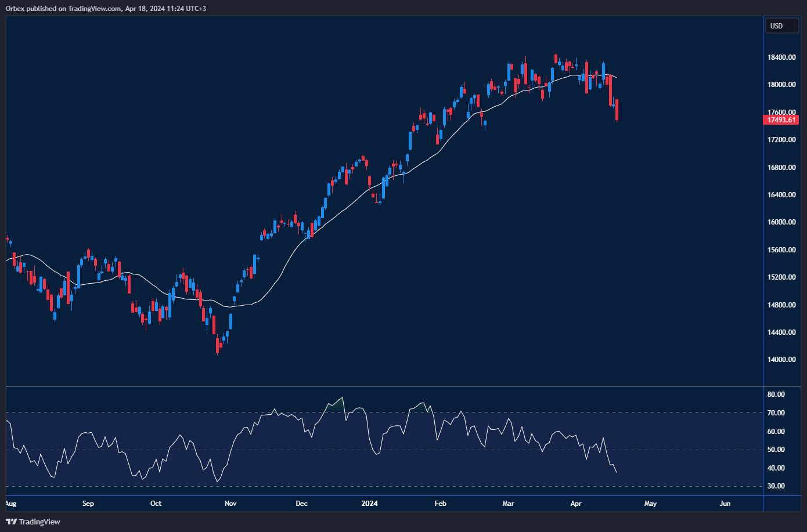Open the USD currency dropdown
The width and height of the screenshot is (807, 532).
point(781,26)
